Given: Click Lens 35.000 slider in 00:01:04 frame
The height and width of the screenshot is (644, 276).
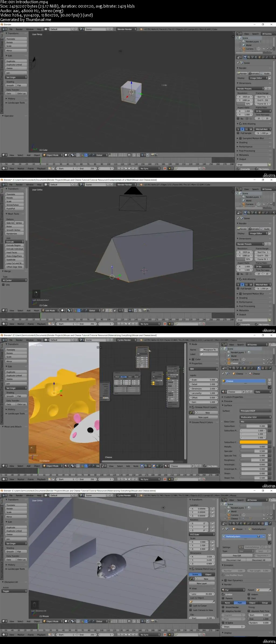Looking at the screenshot, I should click(202, 594).
